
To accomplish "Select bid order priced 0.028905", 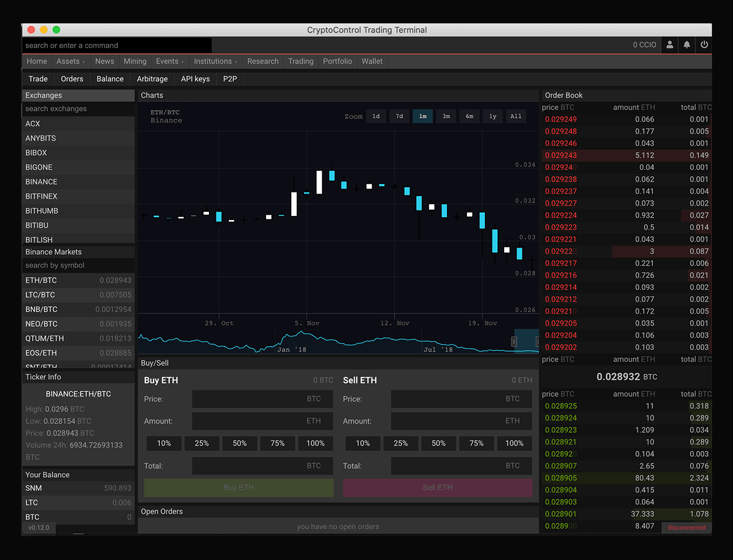I will [x=626, y=478].
